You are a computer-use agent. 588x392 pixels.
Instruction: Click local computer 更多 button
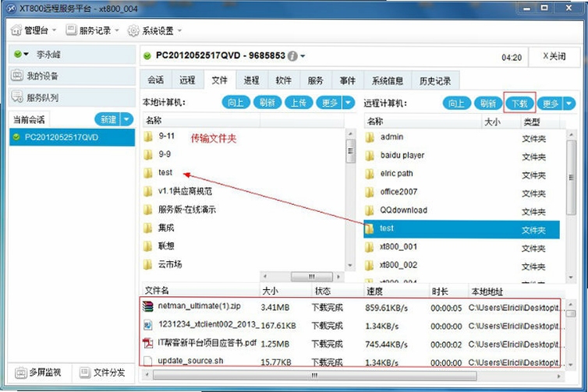(329, 102)
